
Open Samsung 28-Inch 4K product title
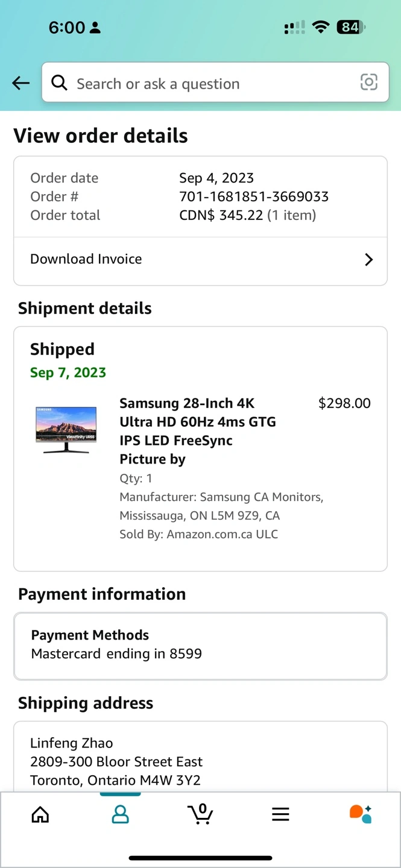(x=198, y=431)
